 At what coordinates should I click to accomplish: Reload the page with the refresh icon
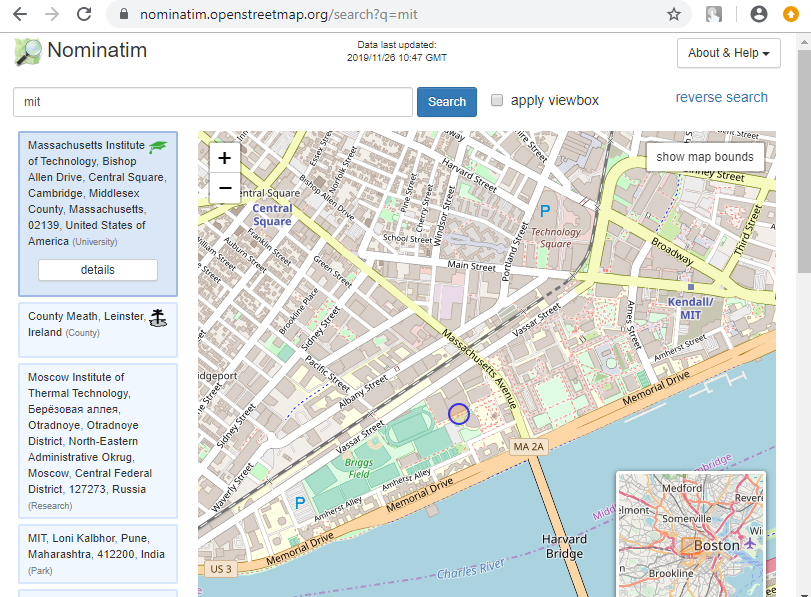coord(84,15)
